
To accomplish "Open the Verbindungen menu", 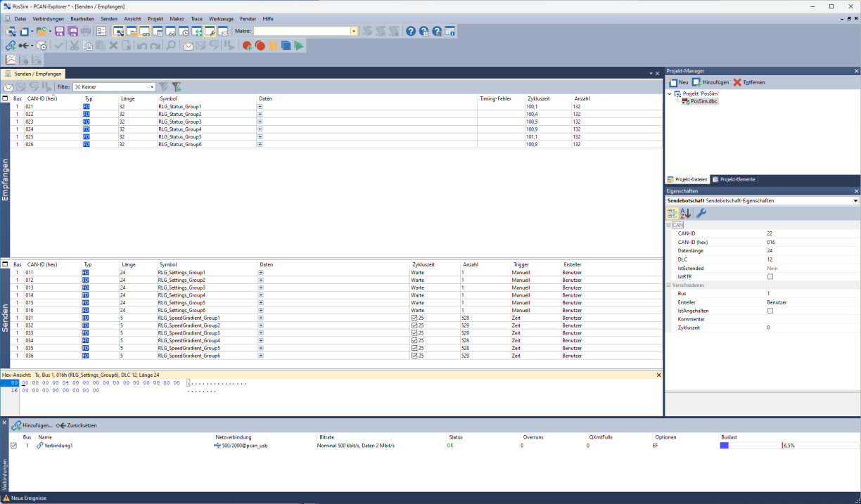I will point(49,18).
